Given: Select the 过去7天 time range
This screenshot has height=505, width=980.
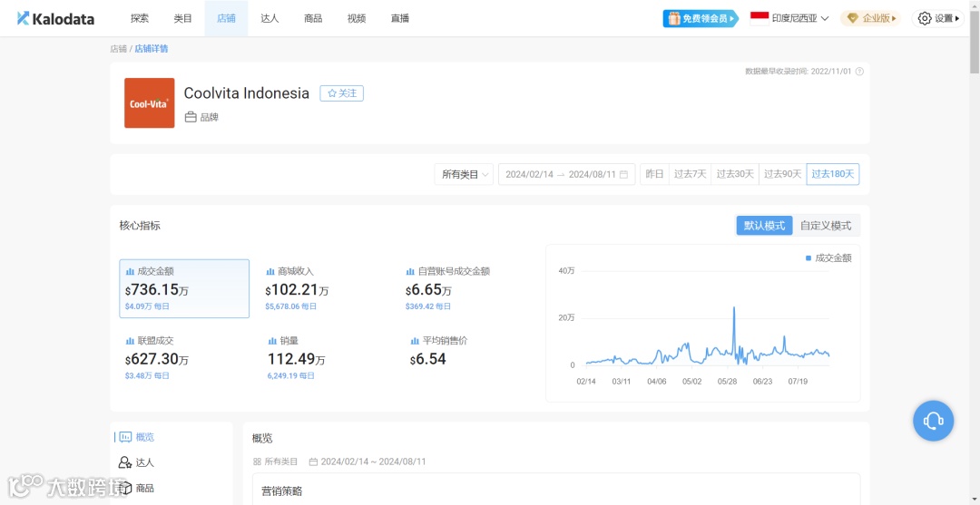Looking at the screenshot, I should pos(690,174).
